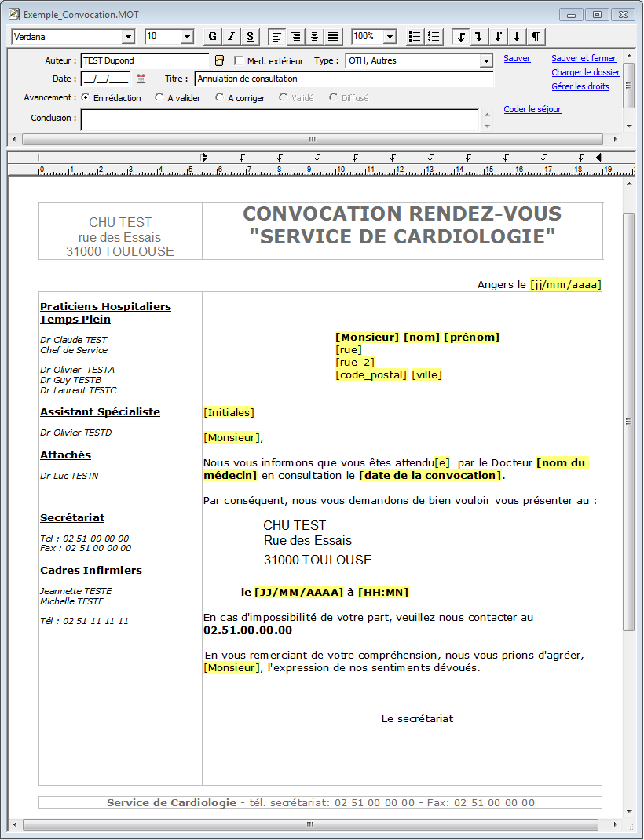Open the Verdana font dropdown
The height and width of the screenshot is (840, 644).
tap(128, 36)
